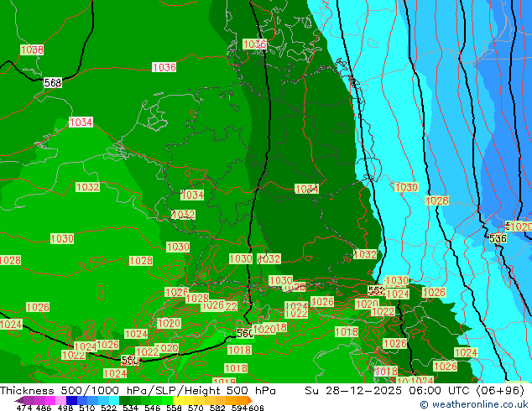Pick the darkest green legend swatch above 534
The image size is (532, 411).
point(124,400)
